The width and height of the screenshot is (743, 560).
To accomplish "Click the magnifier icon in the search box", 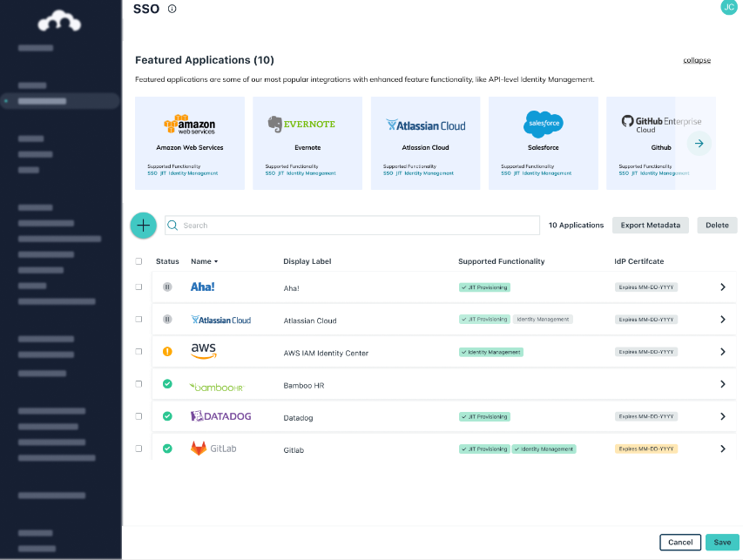I will click(x=173, y=226).
